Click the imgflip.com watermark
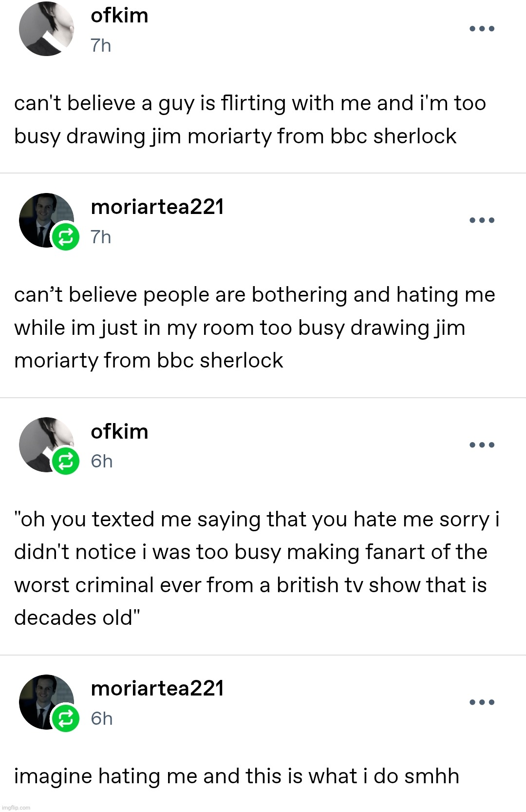 [x=16, y=808]
